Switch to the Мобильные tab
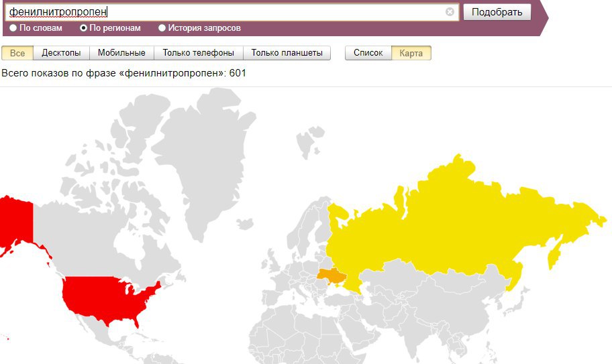This screenshot has width=612, height=364. pyautogui.click(x=121, y=53)
